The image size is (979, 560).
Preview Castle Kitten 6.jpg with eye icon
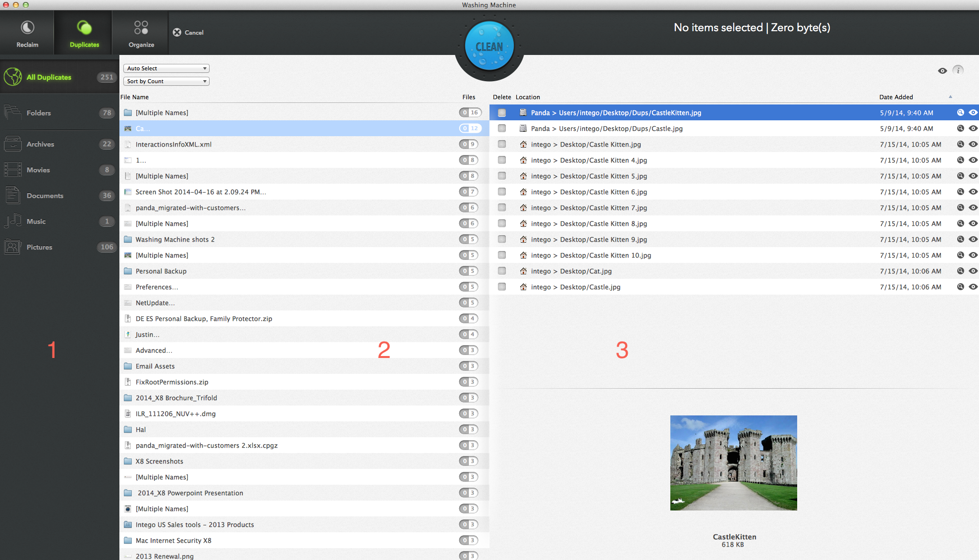973,192
